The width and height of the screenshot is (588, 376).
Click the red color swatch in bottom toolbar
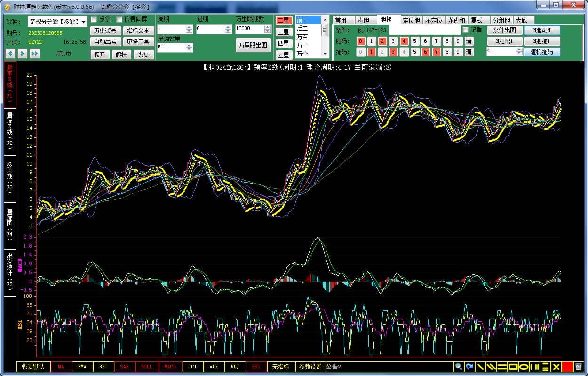567,367
